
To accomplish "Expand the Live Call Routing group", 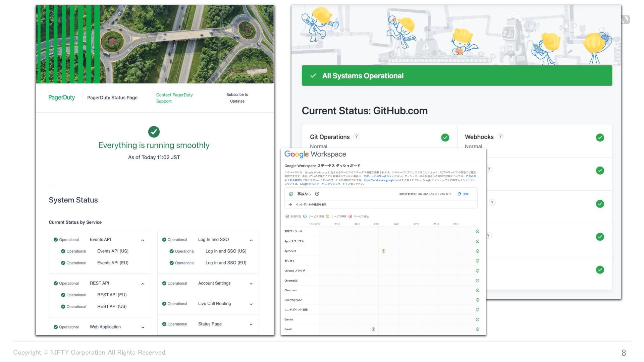I will pyautogui.click(x=251, y=304).
